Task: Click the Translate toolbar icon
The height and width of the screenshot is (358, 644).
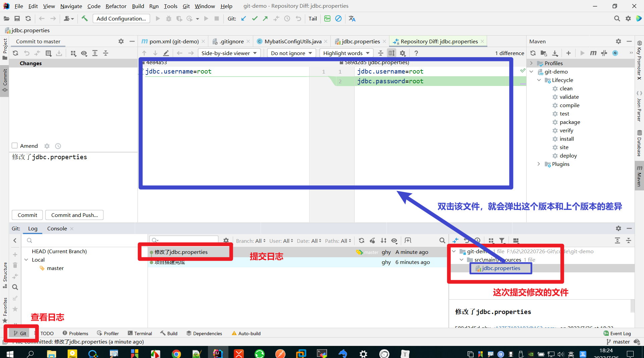Action: tap(352, 19)
